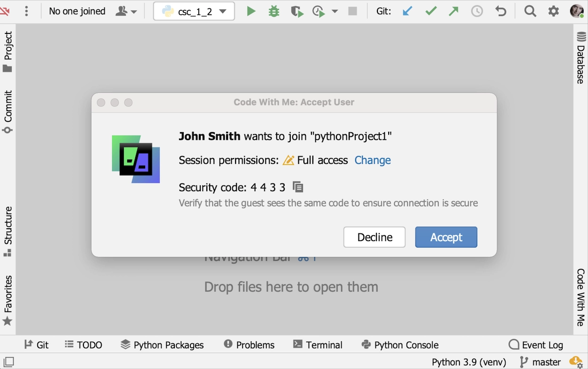Open IDE settings gear
Image resolution: width=588 pixels, height=369 pixels.
click(554, 11)
